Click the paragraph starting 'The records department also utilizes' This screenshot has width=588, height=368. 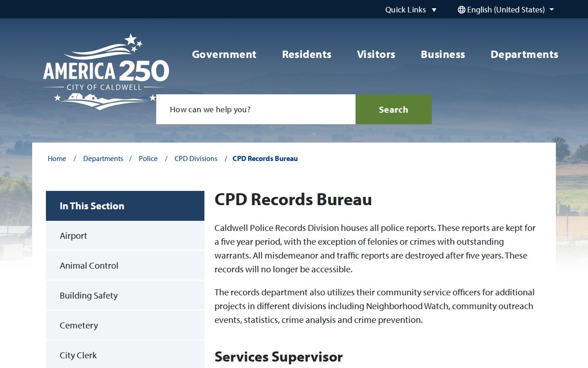374,306
